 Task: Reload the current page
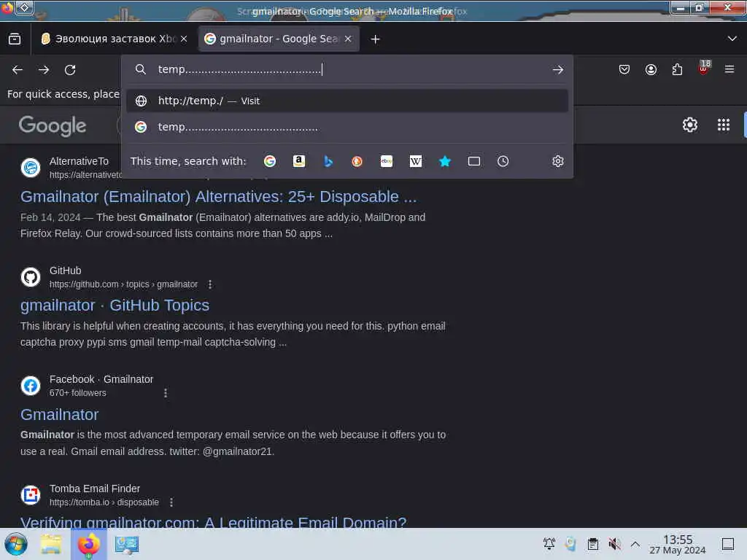point(70,70)
